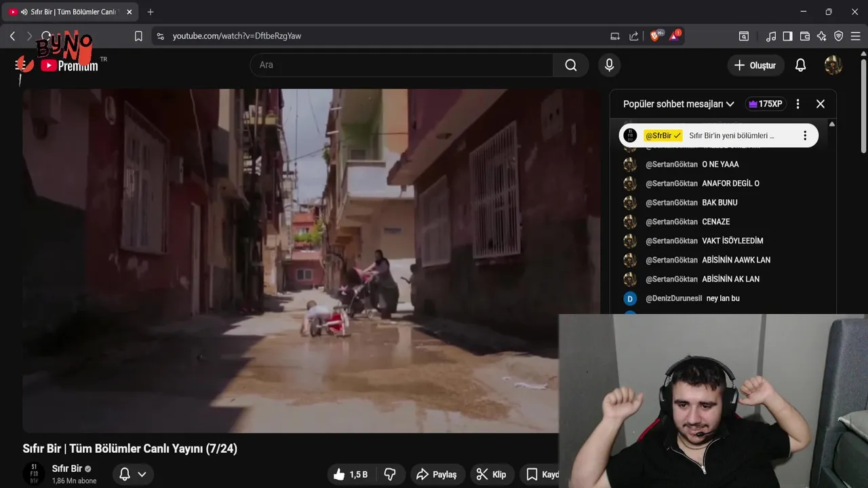
Task: Open the Brave Shields lion icon
Action: 655,36
